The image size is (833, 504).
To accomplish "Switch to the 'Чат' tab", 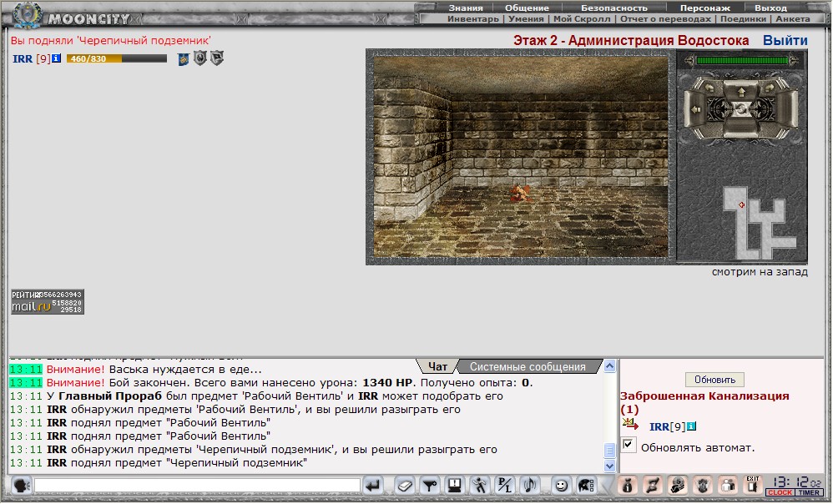I will point(437,366).
